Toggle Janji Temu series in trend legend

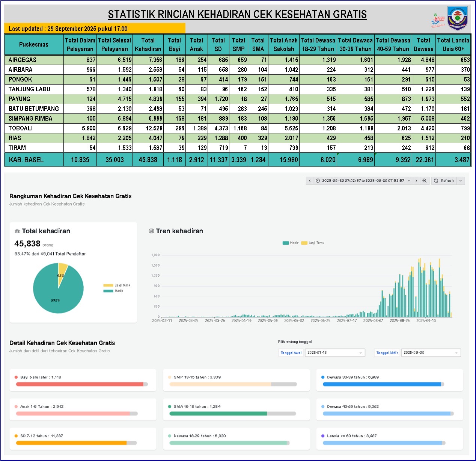(313, 243)
